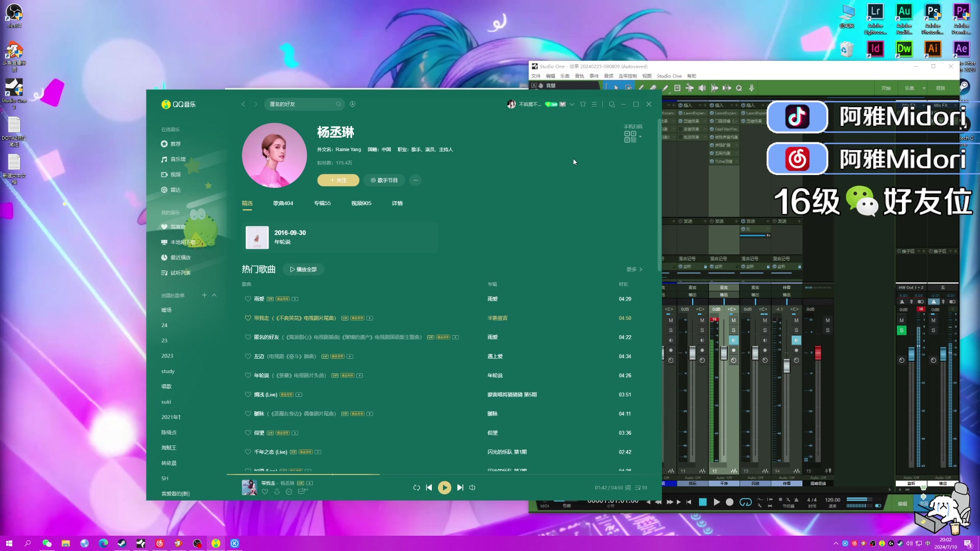The width and height of the screenshot is (980, 551).
Task: Toggle monitor on channel 12 干净
Action: pyautogui.click(x=733, y=340)
